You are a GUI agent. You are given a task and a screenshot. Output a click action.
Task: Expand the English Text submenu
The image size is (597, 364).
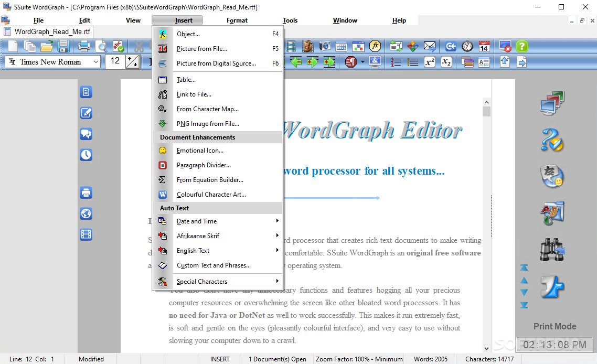point(218,251)
